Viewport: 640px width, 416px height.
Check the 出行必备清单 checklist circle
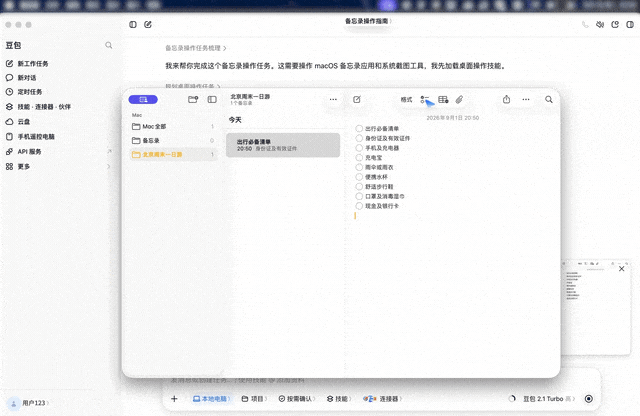pos(359,129)
